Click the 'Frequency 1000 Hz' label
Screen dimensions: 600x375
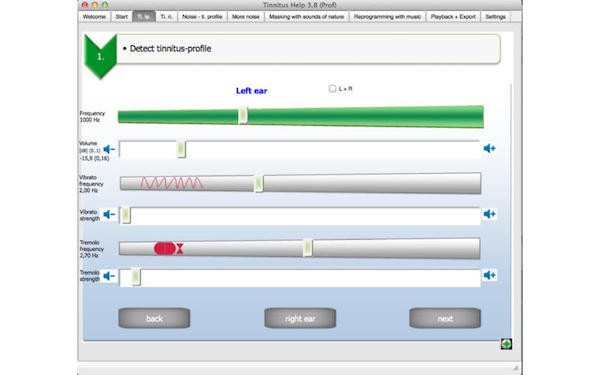92,117
